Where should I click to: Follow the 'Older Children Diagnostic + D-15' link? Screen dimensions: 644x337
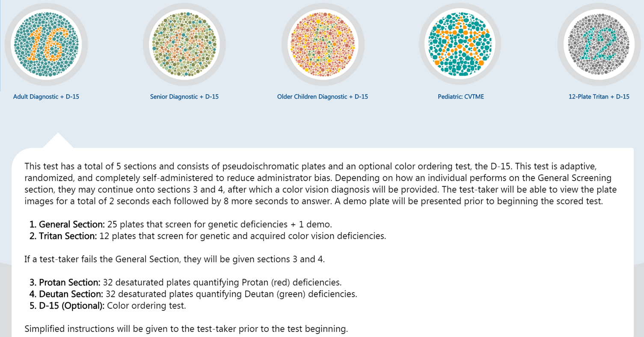(323, 97)
